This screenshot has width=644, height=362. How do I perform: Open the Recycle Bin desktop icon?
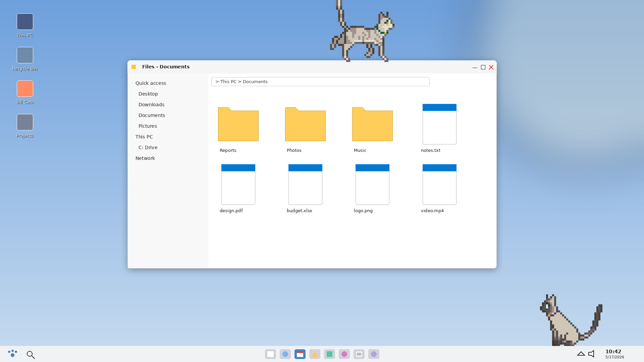[x=25, y=55]
